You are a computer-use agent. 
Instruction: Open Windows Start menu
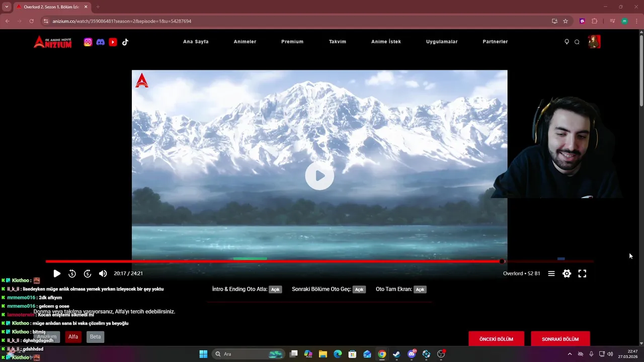click(x=203, y=354)
